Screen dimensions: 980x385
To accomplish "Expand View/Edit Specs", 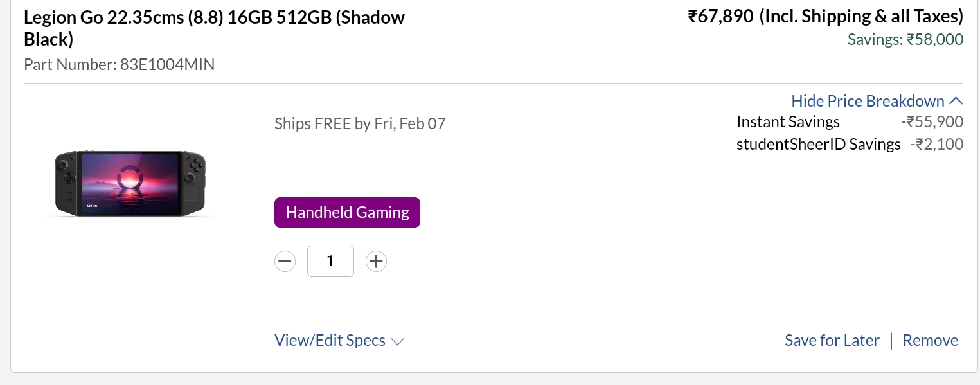I will coord(330,340).
